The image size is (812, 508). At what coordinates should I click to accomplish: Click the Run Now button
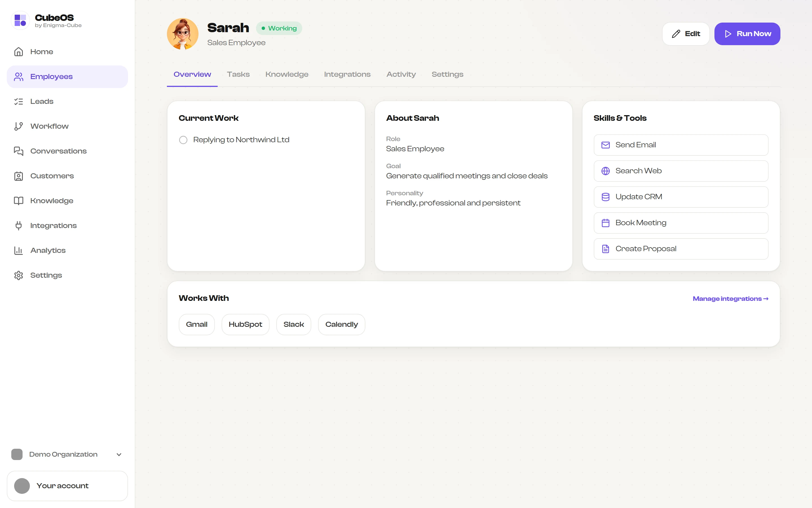click(747, 34)
